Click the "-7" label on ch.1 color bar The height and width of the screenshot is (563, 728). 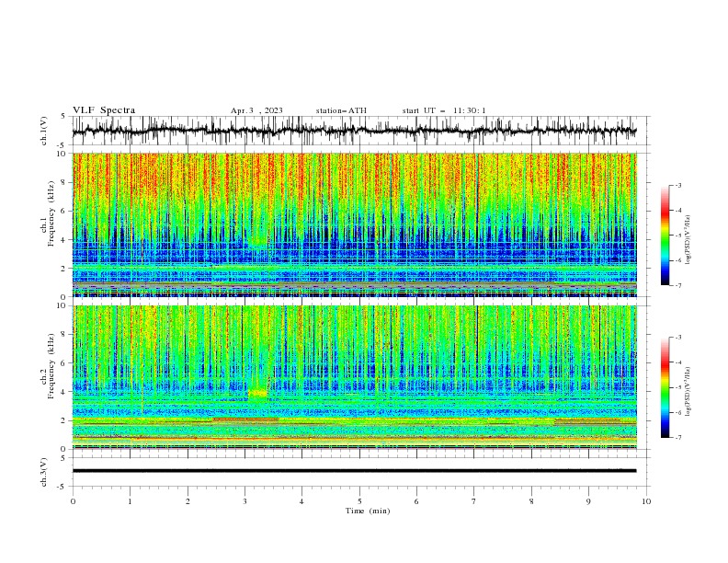coord(678,285)
